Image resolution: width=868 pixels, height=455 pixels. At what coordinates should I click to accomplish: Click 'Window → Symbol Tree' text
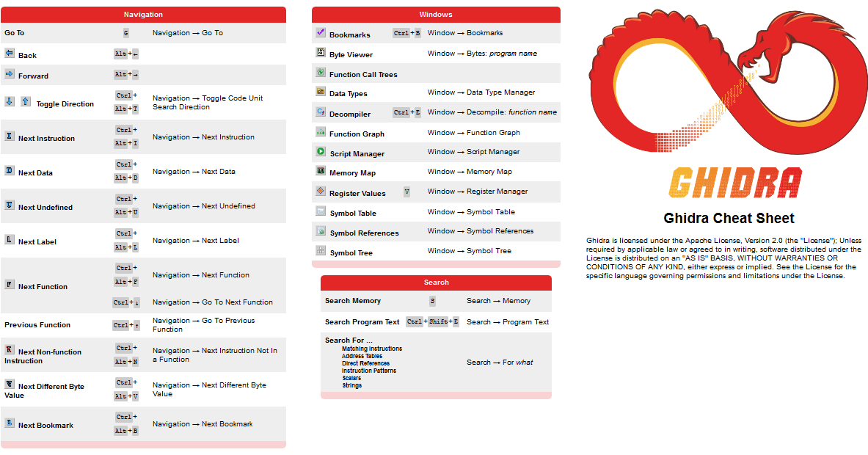[x=470, y=251]
